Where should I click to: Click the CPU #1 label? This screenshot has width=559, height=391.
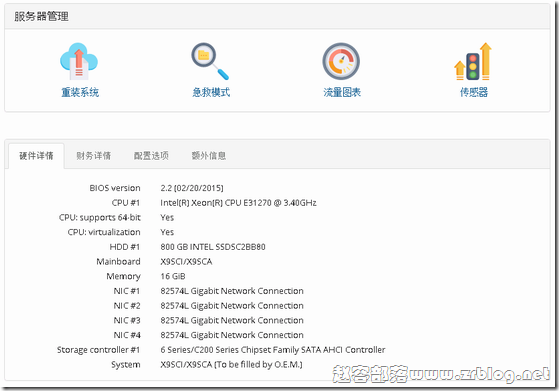[x=126, y=203]
